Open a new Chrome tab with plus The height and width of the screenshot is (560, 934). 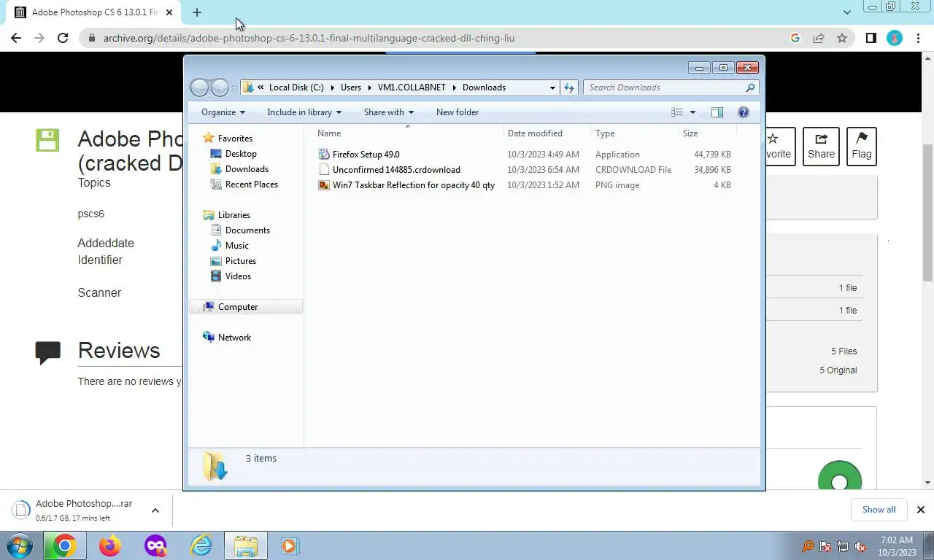pos(197,12)
